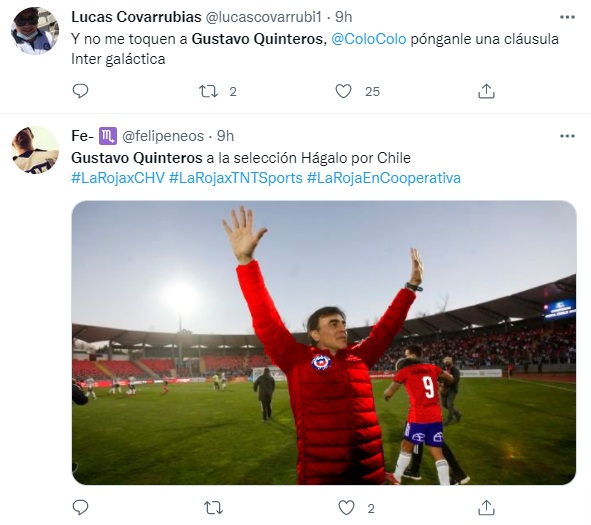Enlarge the stadium photo of the coach
Screen dimensions: 591x525
pos(324,343)
